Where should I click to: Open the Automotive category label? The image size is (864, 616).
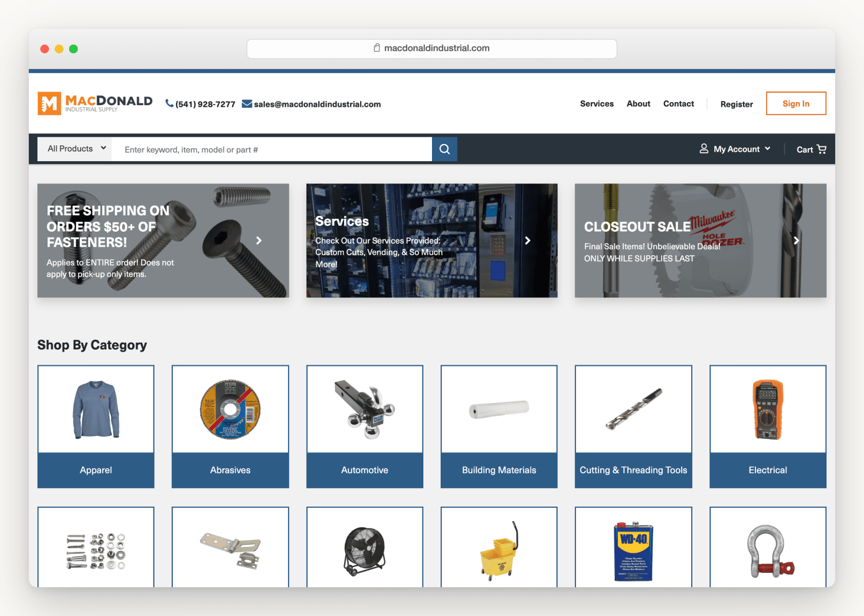pos(365,470)
